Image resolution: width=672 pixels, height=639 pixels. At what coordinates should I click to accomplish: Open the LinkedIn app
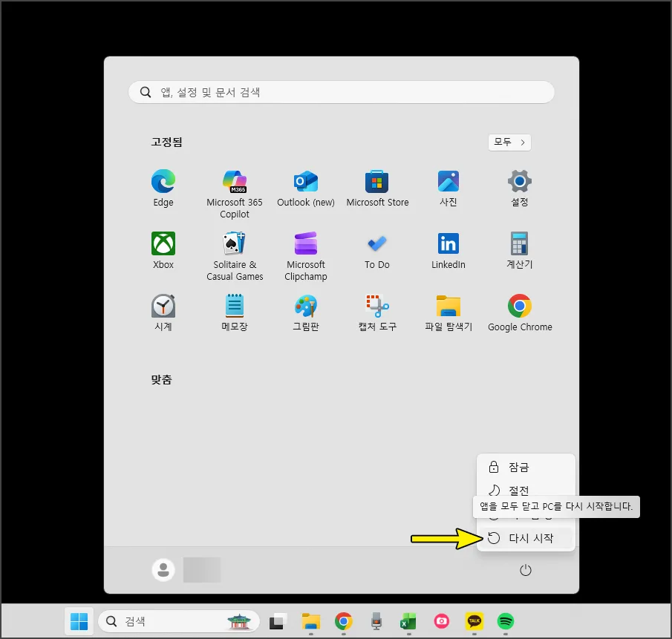(x=448, y=250)
